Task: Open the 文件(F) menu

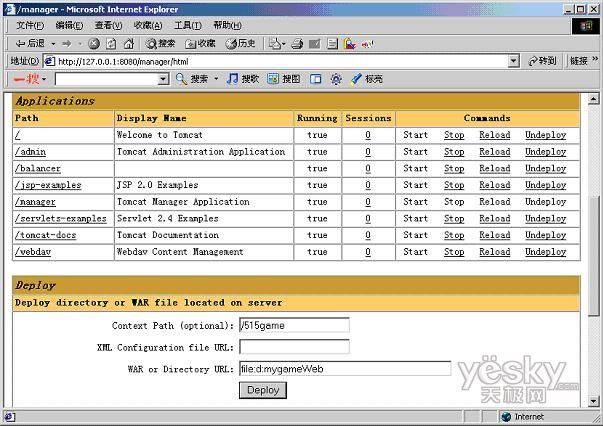Action: 30,25
